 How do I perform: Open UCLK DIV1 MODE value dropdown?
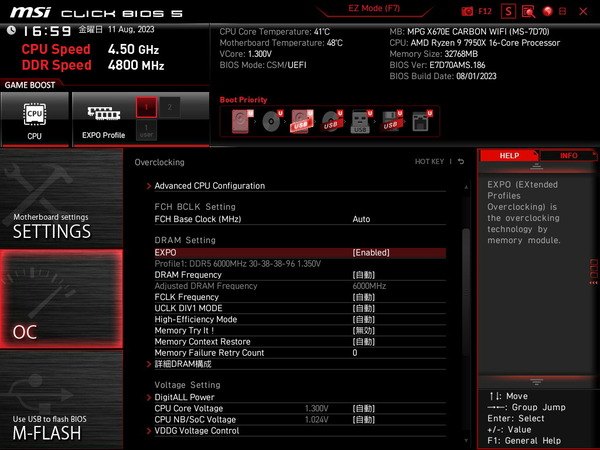[364, 308]
